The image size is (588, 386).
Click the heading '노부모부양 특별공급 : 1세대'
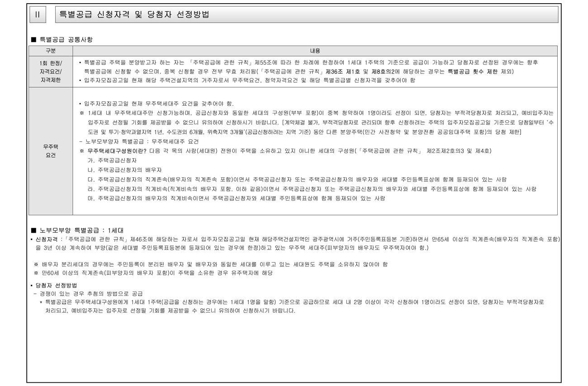pos(76,230)
